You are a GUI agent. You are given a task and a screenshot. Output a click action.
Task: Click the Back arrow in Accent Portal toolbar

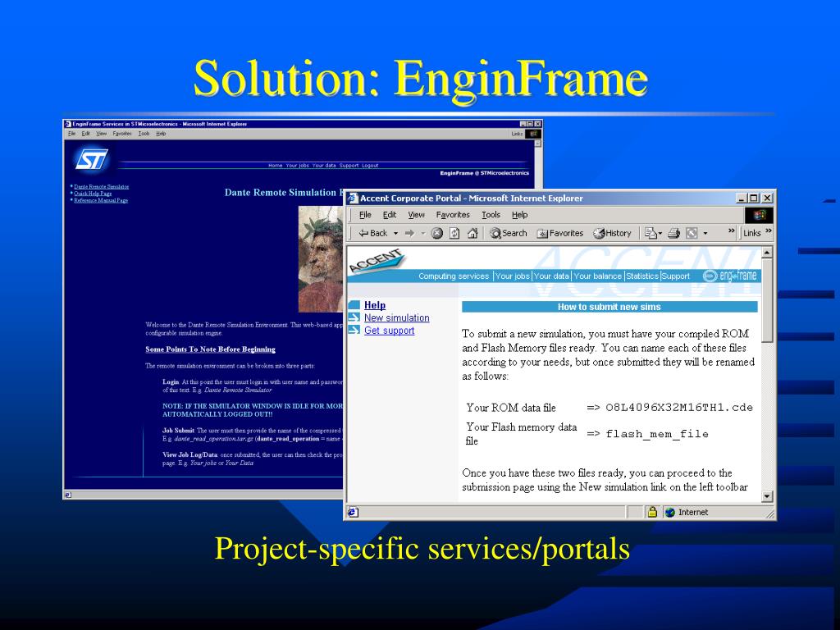(373, 233)
